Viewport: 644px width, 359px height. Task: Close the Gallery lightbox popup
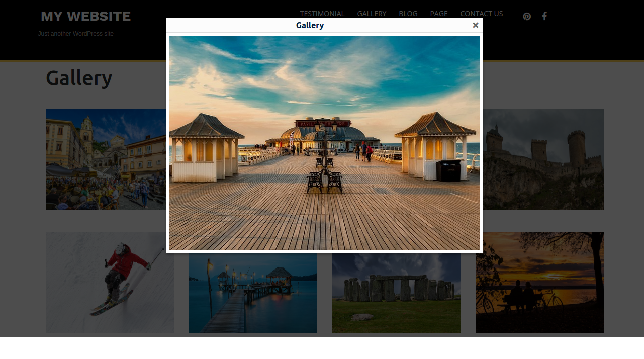coord(475,25)
